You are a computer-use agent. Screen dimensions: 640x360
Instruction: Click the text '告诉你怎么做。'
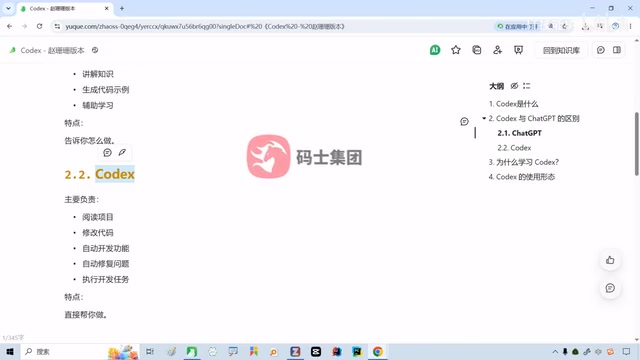[x=90, y=140]
